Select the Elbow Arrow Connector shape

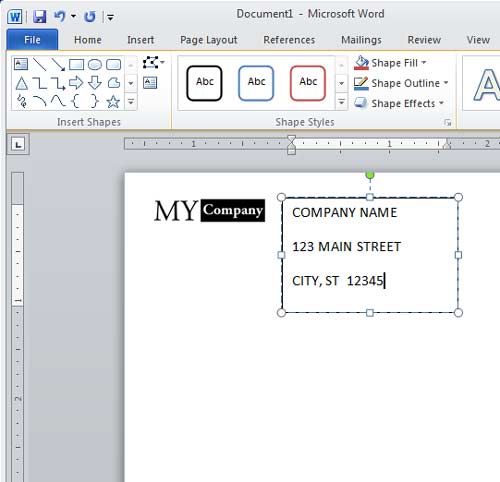coord(58,83)
